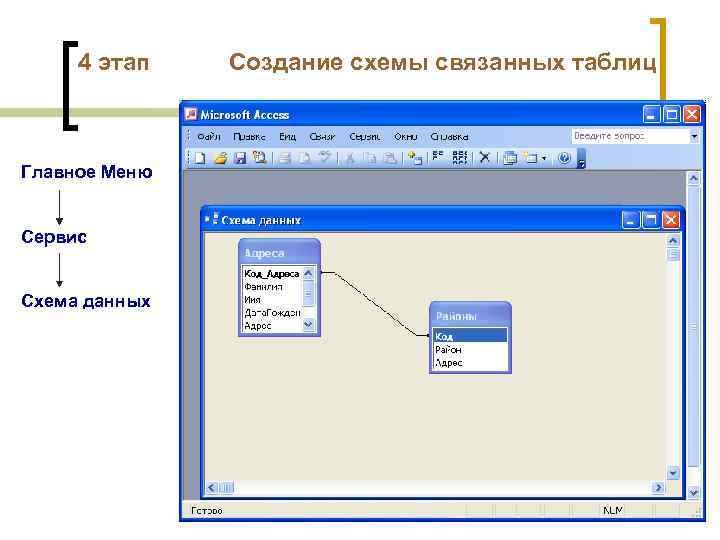The height and width of the screenshot is (540, 720).
Task: Open the Справка menu
Action: 449,136
